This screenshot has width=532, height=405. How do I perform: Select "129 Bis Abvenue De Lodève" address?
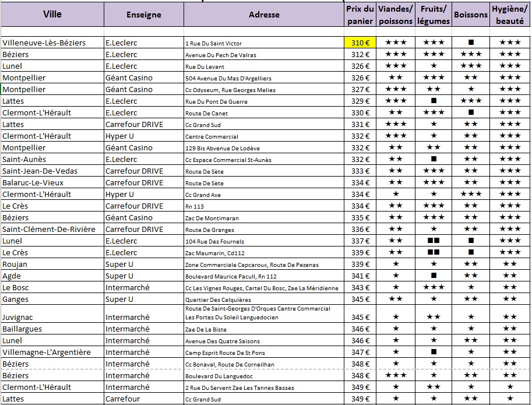coord(222,148)
